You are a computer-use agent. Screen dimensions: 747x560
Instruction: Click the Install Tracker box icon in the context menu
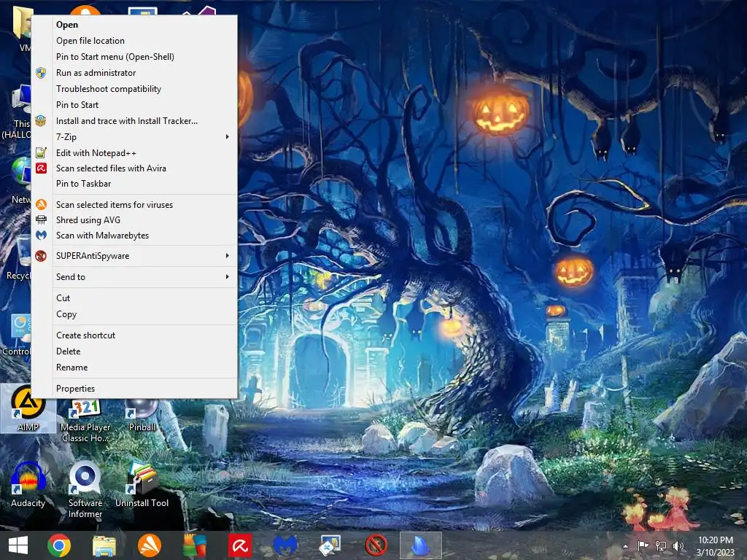42,121
